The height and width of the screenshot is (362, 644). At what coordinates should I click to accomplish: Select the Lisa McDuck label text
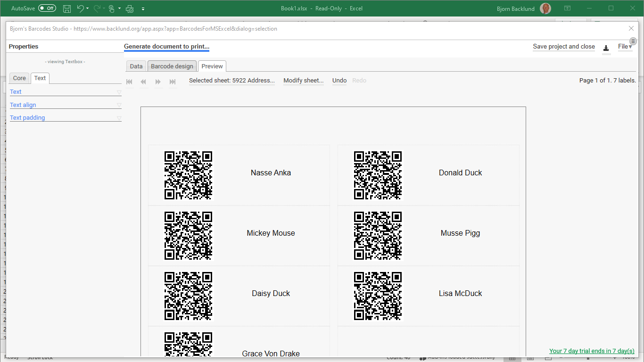(461, 294)
